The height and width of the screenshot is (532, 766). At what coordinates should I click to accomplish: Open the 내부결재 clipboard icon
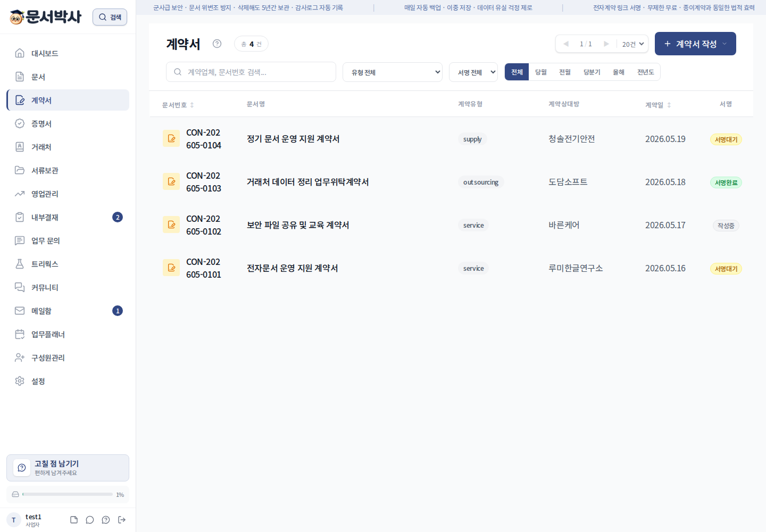[x=20, y=217]
